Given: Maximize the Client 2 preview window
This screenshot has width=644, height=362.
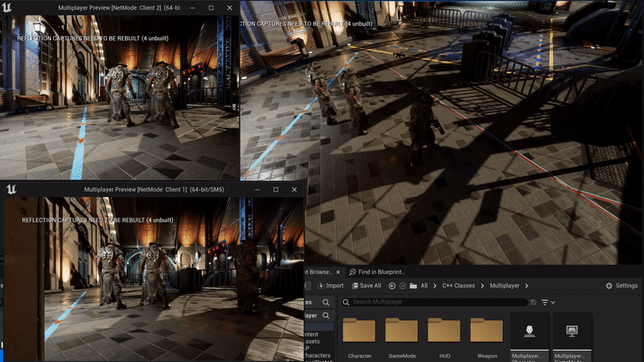Looking at the screenshot, I should click(211, 8).
